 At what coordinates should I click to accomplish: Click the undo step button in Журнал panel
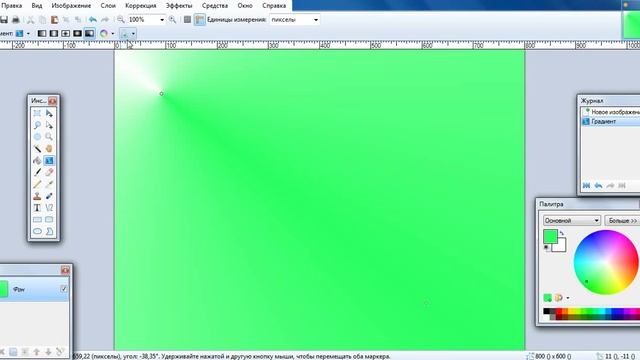tap(598, 186)
